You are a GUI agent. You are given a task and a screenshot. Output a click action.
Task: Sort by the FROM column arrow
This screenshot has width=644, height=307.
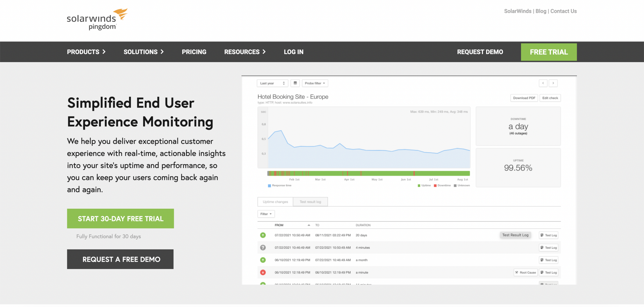309,225
